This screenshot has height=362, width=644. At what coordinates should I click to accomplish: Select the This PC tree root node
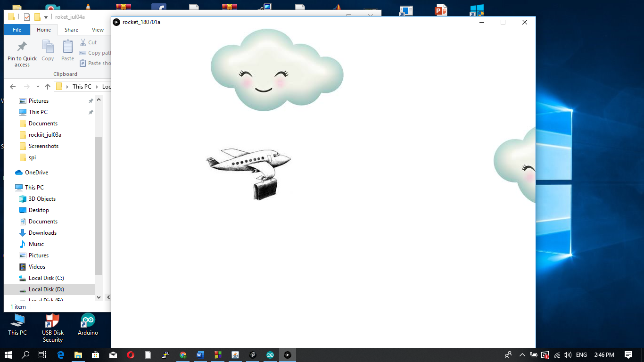click(x=34, y=188)
